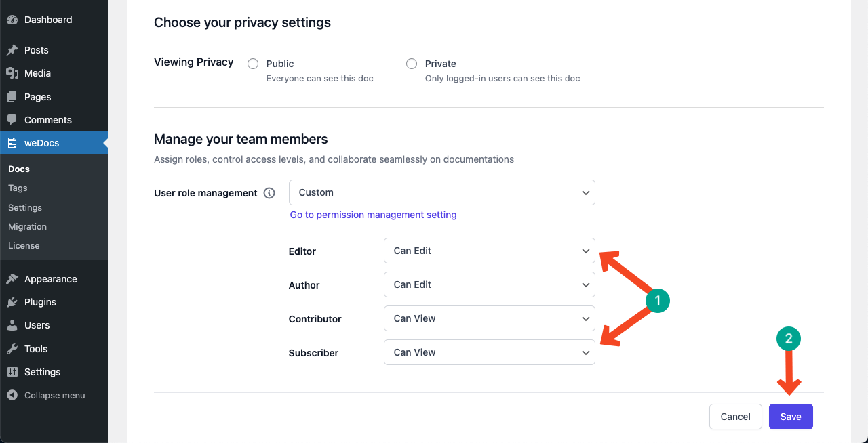Click the Pages icon in sidebar
This screenshot has height=443, width=868.
point(12,97)
